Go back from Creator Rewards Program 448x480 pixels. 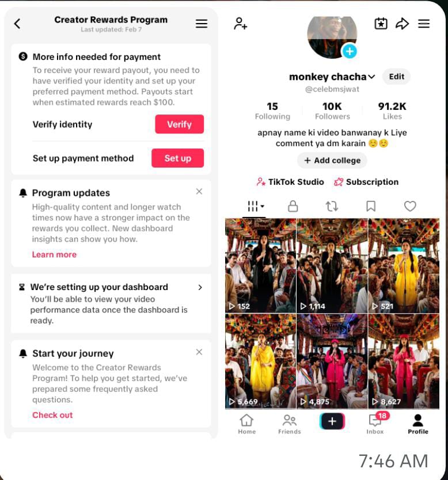click(17, 24)
